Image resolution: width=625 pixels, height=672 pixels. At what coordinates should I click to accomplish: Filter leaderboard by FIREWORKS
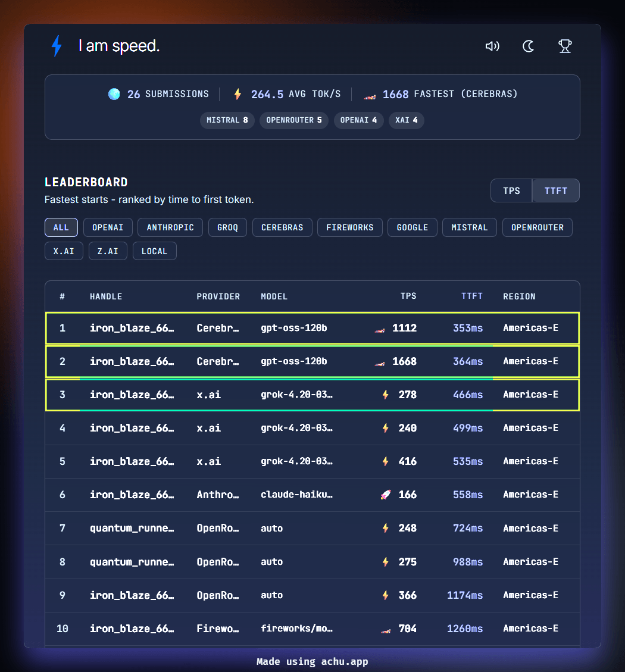pyautogui.click(x=350, y=227)
